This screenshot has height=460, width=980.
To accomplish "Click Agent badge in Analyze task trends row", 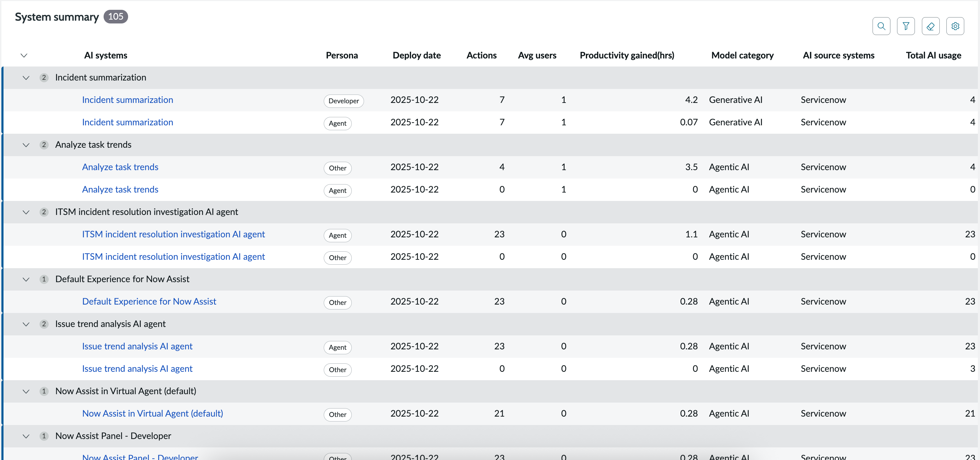I will point(337,191).
